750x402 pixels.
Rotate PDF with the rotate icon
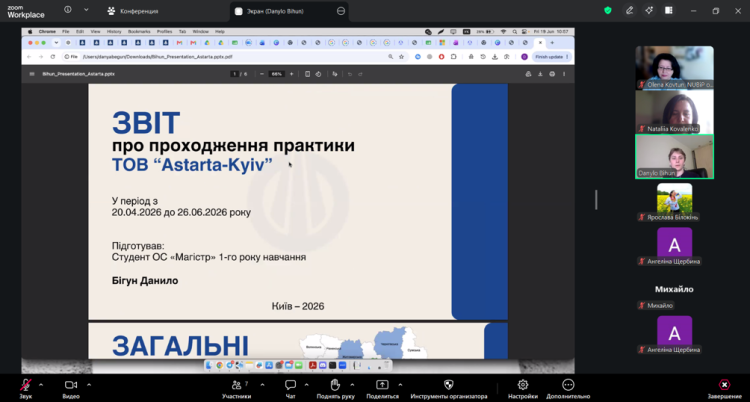319,74
